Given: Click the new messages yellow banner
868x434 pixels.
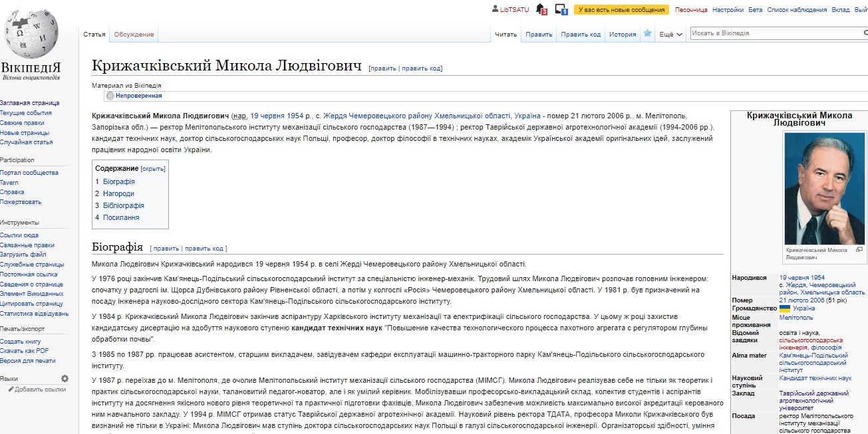Looking at the screenshot, I should (x=622, y=10).
